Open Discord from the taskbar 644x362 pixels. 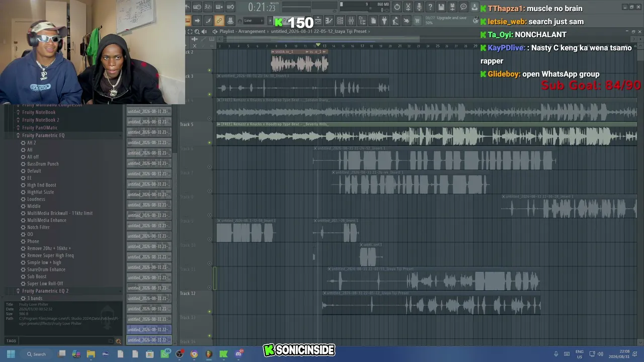238,354
